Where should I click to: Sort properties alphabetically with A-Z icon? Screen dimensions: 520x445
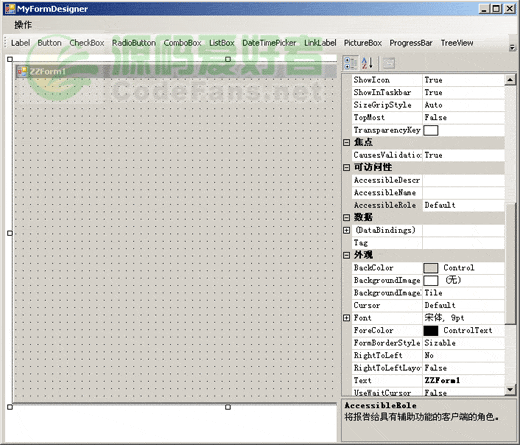pyautogui.click(x=367, y=63)
